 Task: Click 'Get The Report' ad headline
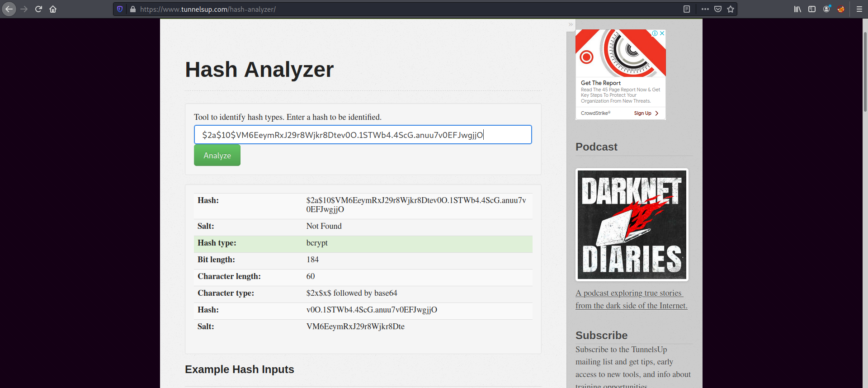(x=600, y=83)
